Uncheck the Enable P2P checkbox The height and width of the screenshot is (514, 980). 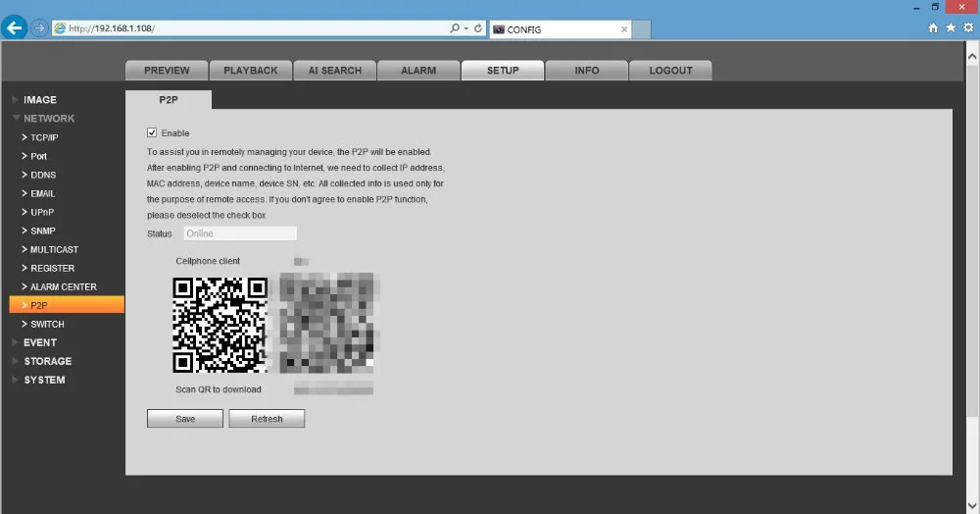pyautogui.click(x=152, y=132)
